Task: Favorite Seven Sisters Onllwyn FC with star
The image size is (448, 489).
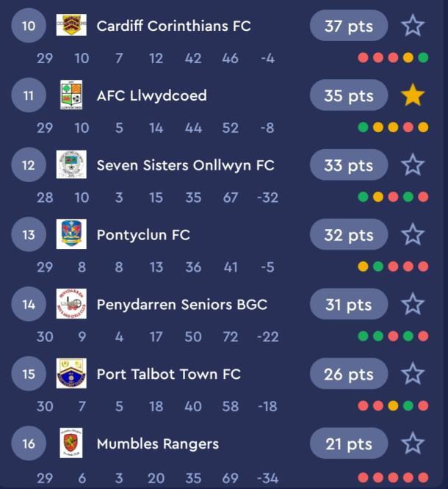Action: pyautogui.click(x=413, y=164)
